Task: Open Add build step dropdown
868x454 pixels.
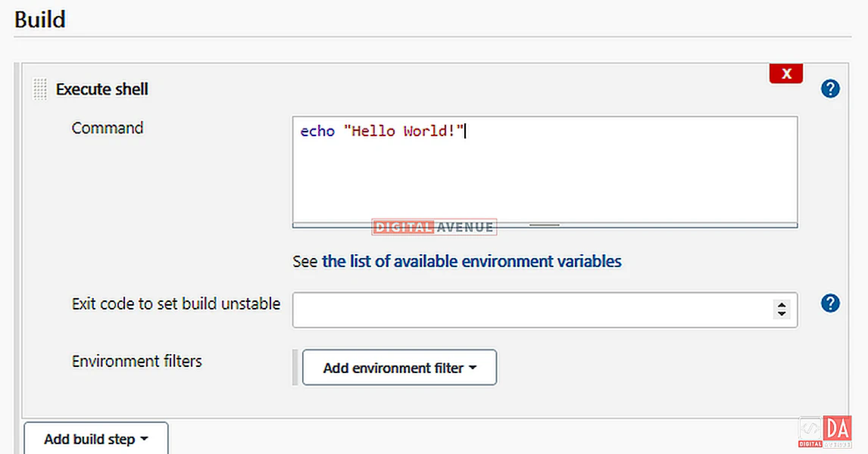Action: (x=95, y=439)
